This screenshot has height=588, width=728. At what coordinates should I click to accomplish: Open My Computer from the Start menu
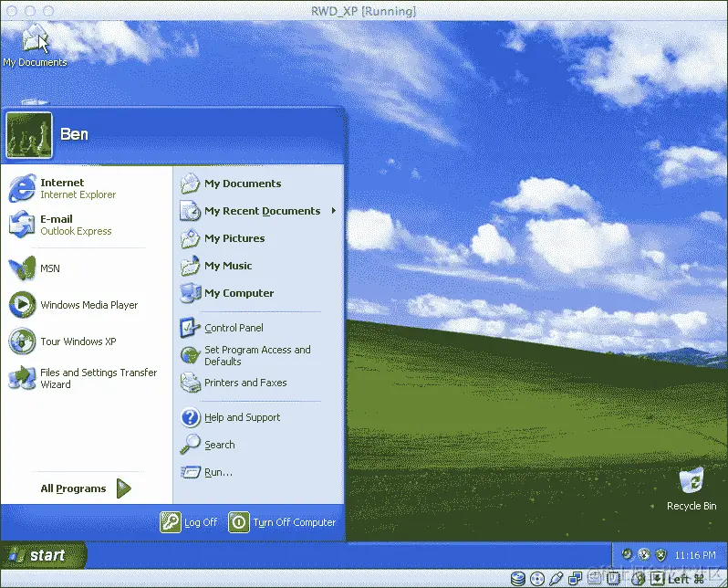pos(227,293)
